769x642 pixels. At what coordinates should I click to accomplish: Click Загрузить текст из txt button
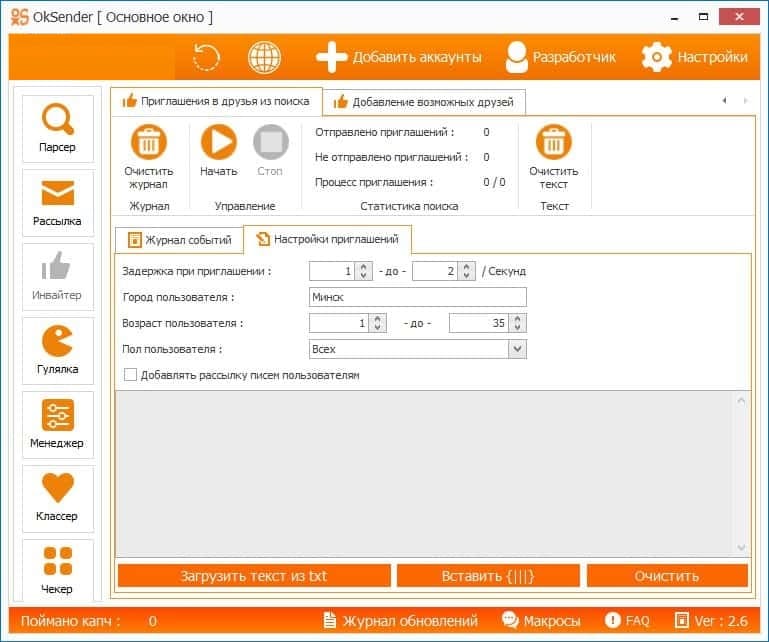click(254, 576)
